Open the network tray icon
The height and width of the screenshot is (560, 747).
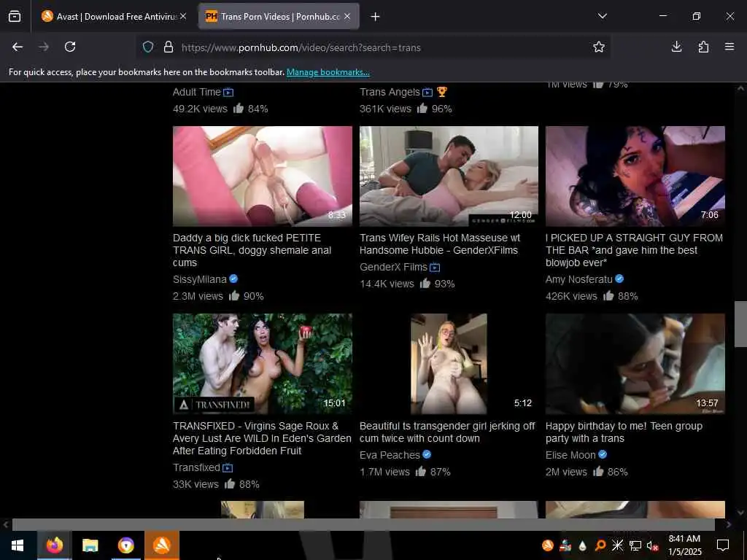pos(635,545)
